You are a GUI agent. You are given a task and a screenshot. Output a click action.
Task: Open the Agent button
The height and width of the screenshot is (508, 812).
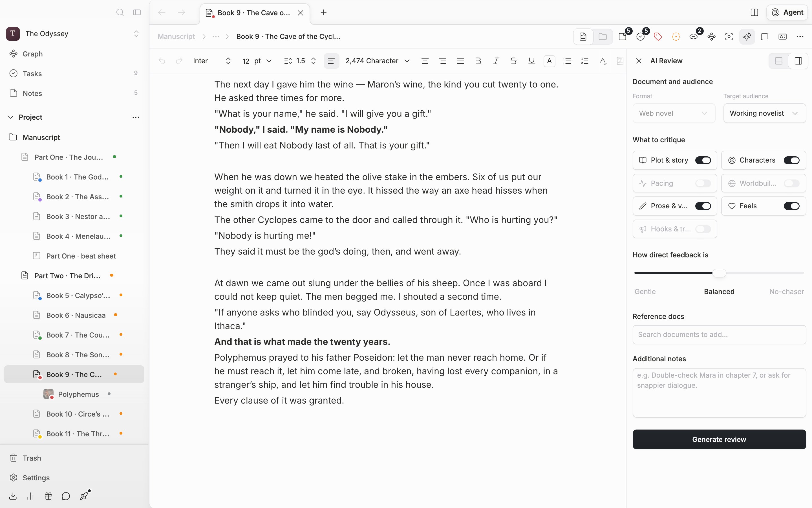click(787, 12)
